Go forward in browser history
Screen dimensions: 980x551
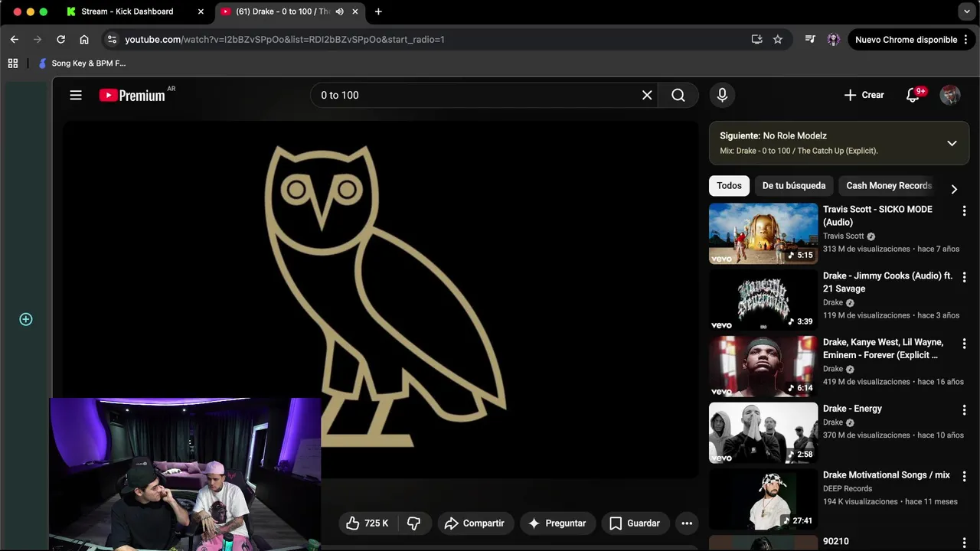pyautogui.click(x=38, y=39)
